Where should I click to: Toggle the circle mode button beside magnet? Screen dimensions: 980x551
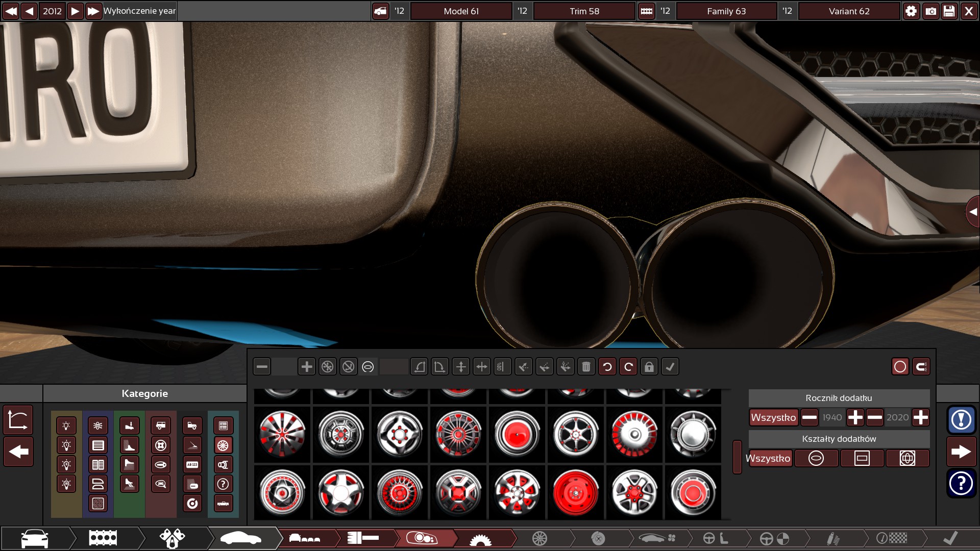coord(900,367)
